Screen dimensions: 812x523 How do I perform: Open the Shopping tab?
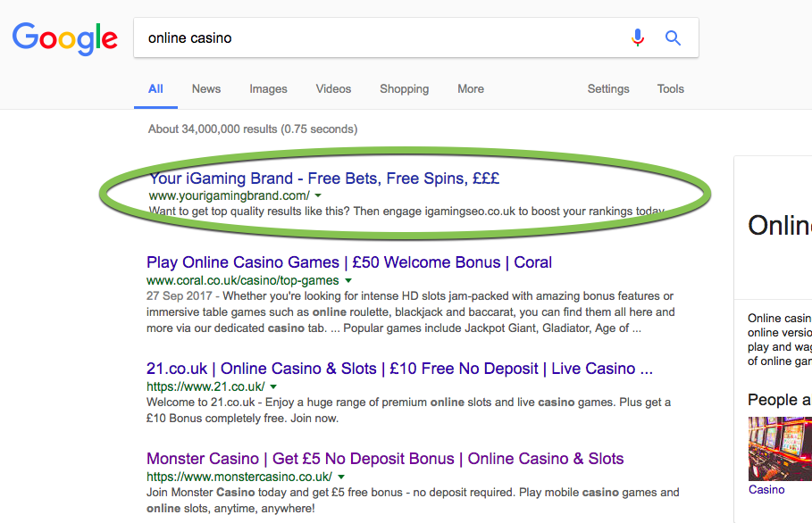(405, 89)
